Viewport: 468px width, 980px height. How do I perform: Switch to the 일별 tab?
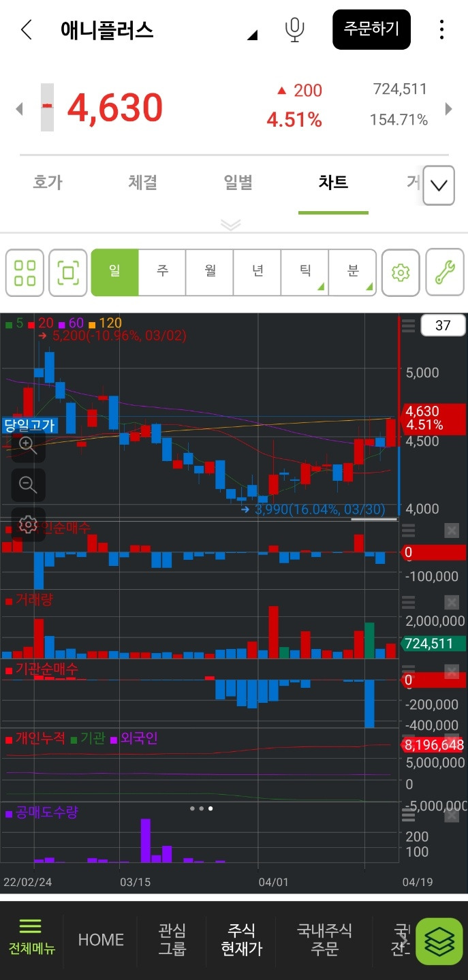pyautogui.click(x=238, y=183)
